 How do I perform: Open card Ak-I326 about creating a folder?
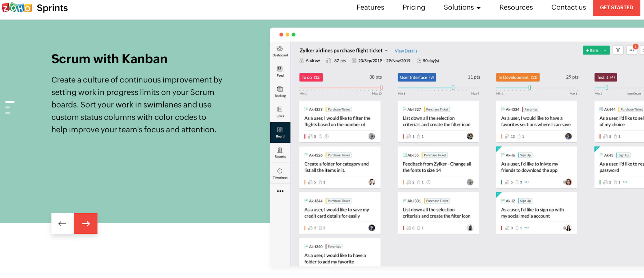(x=340, y=167)
